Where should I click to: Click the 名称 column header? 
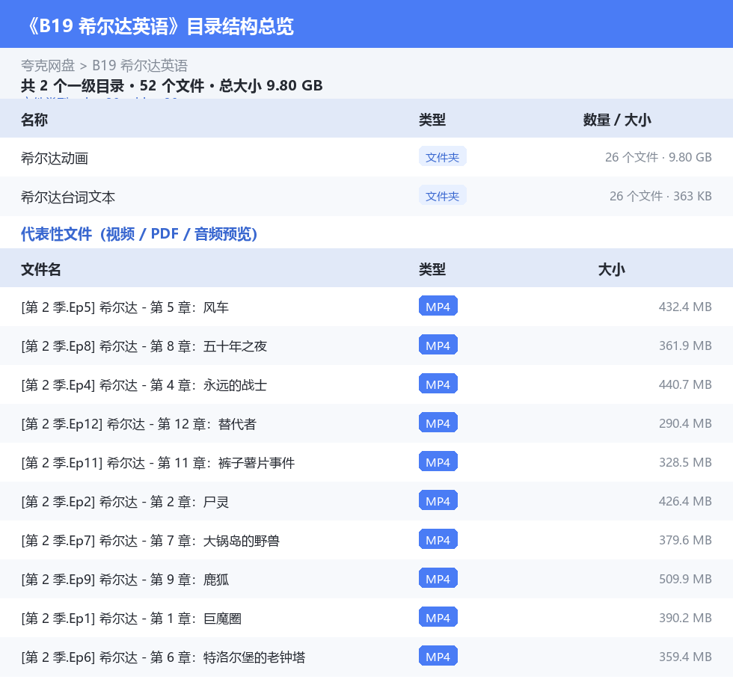tap(34, 120)
